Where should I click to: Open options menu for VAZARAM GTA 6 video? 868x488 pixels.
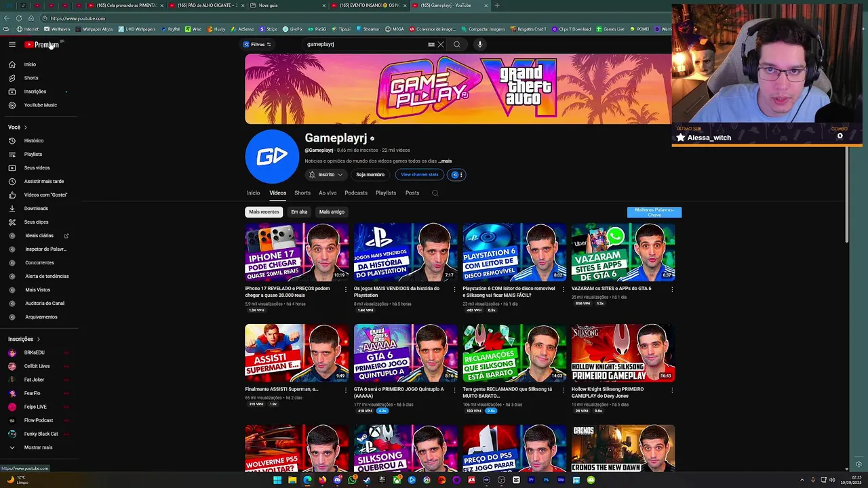[672, 289]
